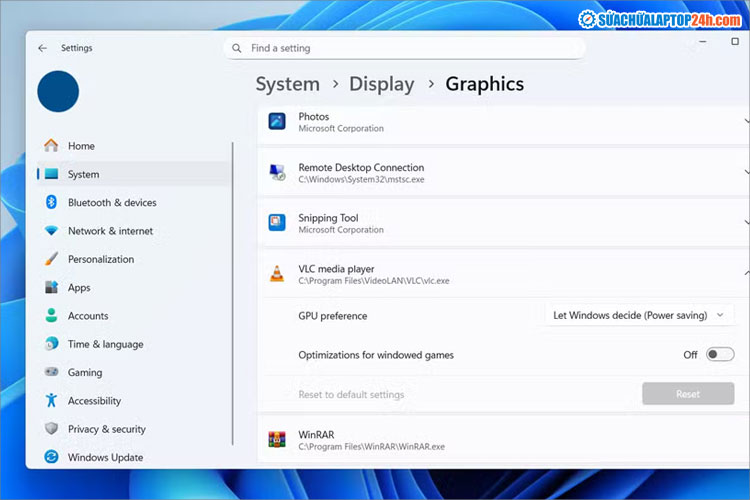Collapse the VLC media player section
Image resolution: width=750 pixels, height=500 pixels.
coord(745,274)
